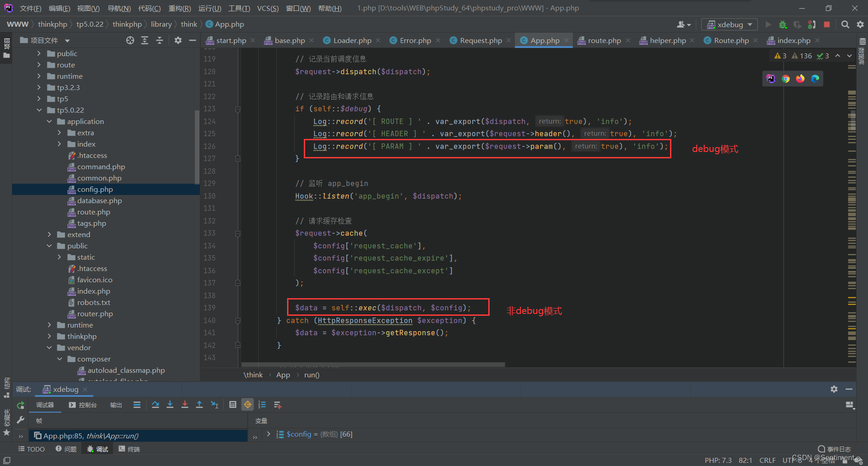
Task: Hide the project tool window
Action: (x=193, y=40)
